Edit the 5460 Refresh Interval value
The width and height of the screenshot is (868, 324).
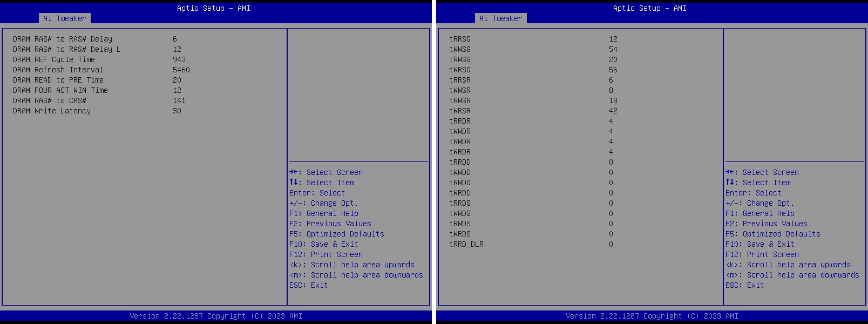[181, 70]
